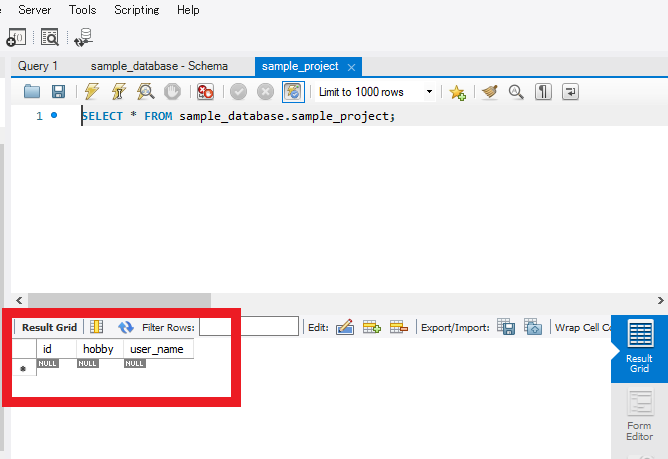Open a SQL script file

pos(32,91)
